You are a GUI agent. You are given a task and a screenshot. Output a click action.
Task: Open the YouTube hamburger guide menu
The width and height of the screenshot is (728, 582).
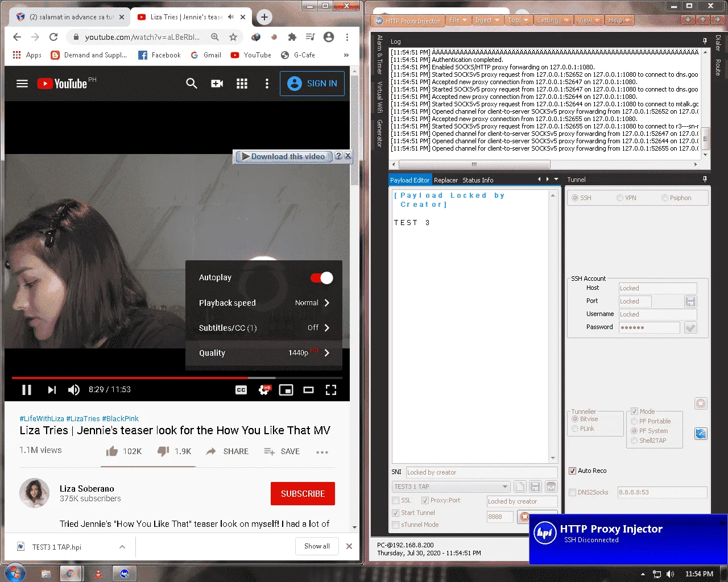22,84
